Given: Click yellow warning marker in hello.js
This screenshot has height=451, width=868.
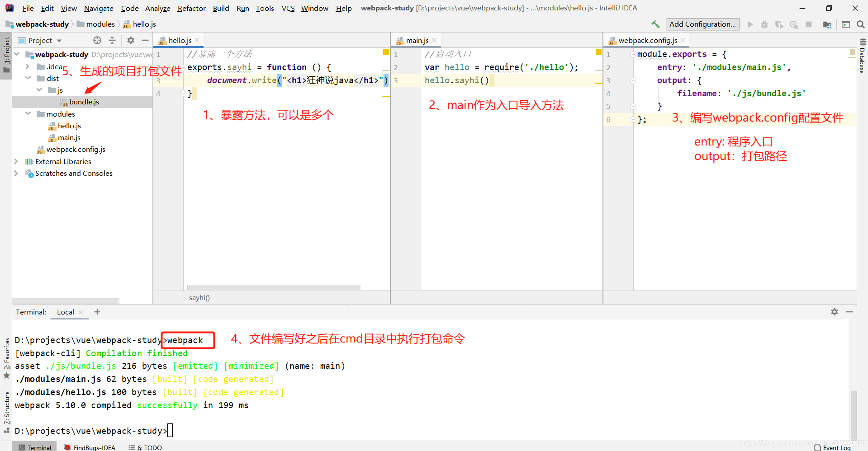Looking at the screenshot, I should (386, 52).
